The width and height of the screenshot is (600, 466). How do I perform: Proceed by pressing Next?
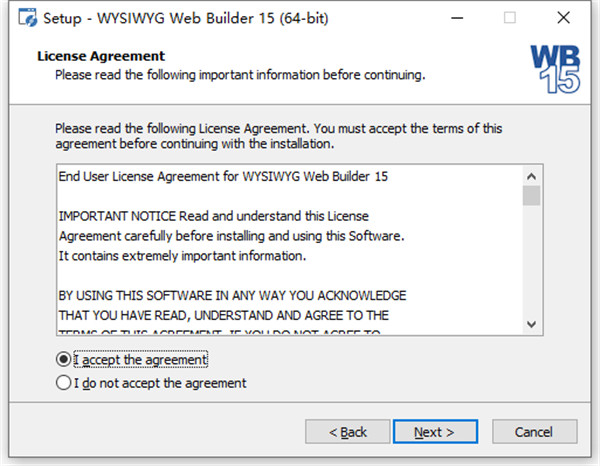pyautogui.click(x=434, y=432)
